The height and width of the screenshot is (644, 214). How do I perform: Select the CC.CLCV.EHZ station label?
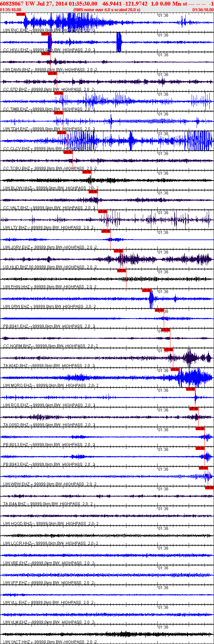point(17,148)
